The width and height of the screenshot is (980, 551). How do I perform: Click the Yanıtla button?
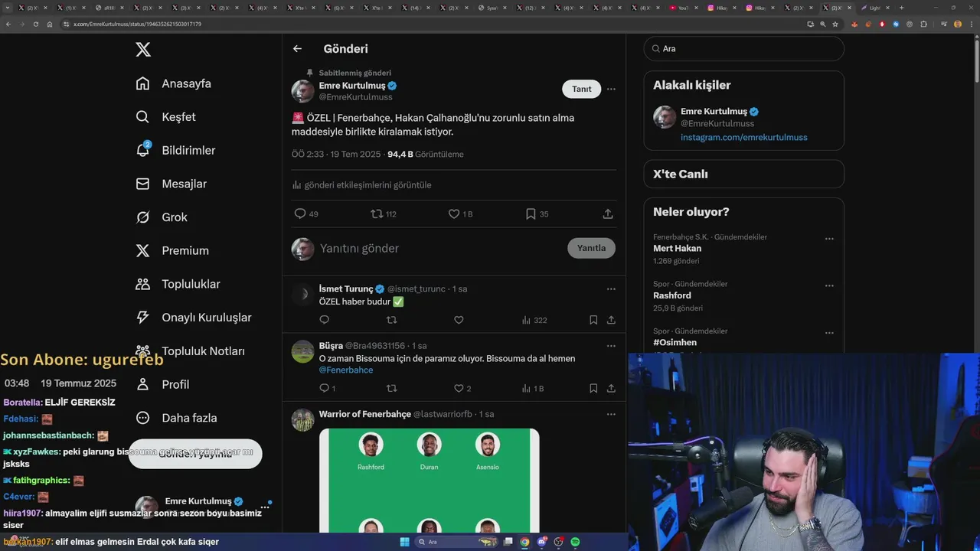click(x=591, y=248)
